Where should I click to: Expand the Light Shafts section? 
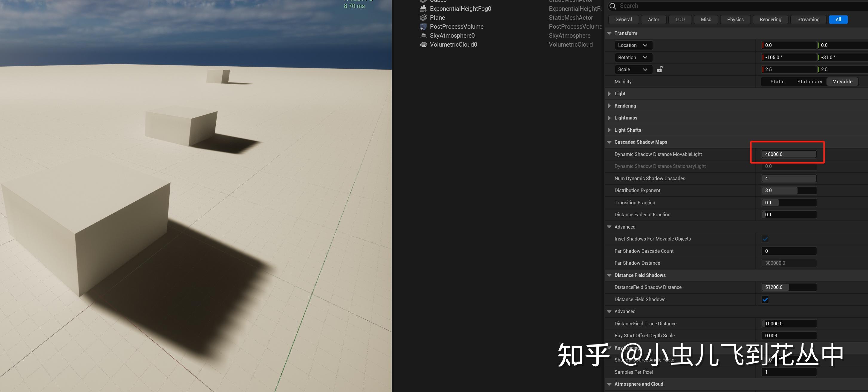(x=609, y=130)
